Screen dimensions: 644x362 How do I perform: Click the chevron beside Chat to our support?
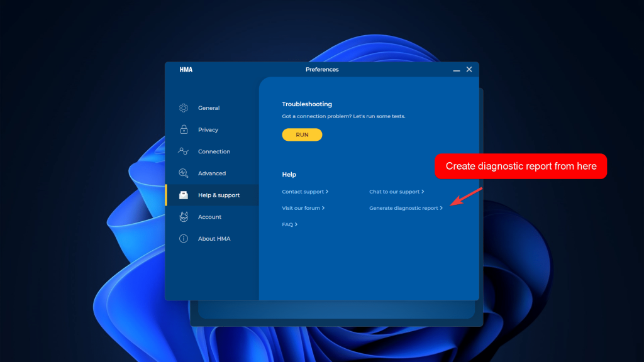click(423, 192)
